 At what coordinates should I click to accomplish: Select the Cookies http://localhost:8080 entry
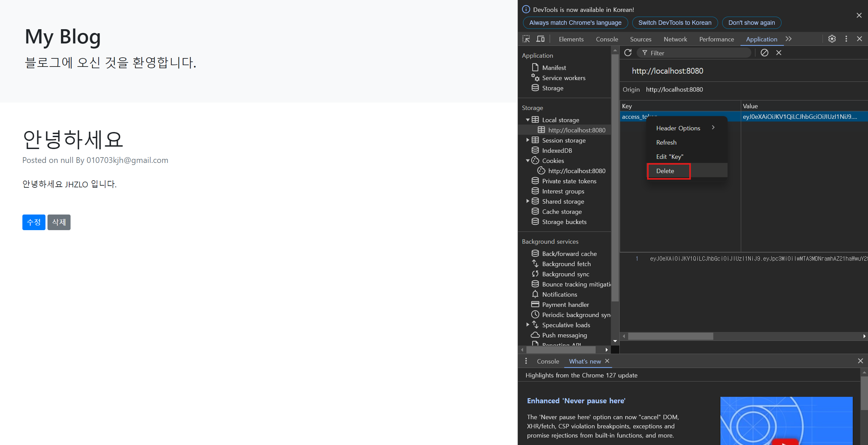click(x=576, y=171)
